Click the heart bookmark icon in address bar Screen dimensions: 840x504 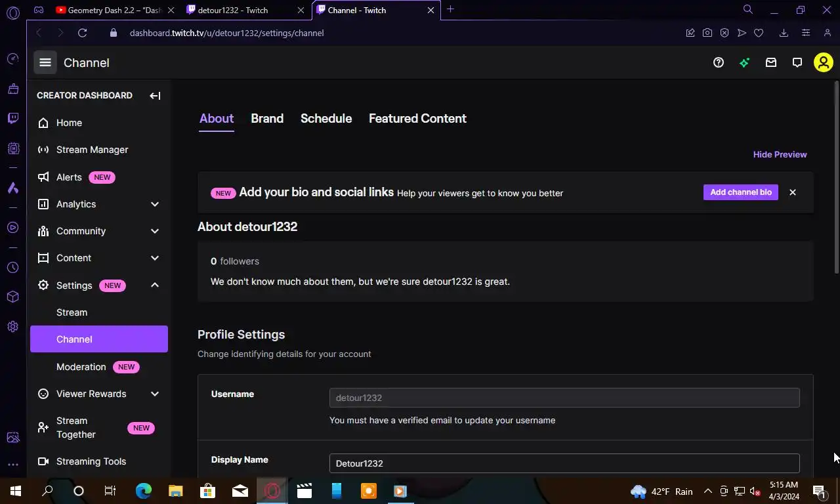pyautogui.click(x=759, y=33)
